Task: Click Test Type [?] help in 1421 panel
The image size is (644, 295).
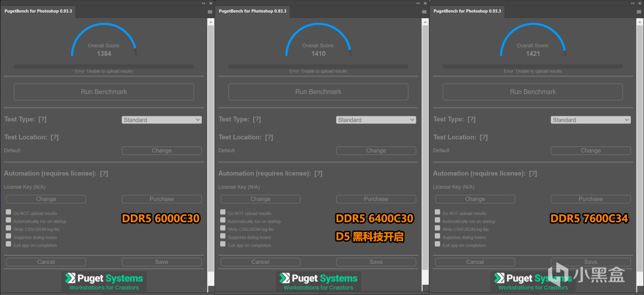Action: (472, 119)
